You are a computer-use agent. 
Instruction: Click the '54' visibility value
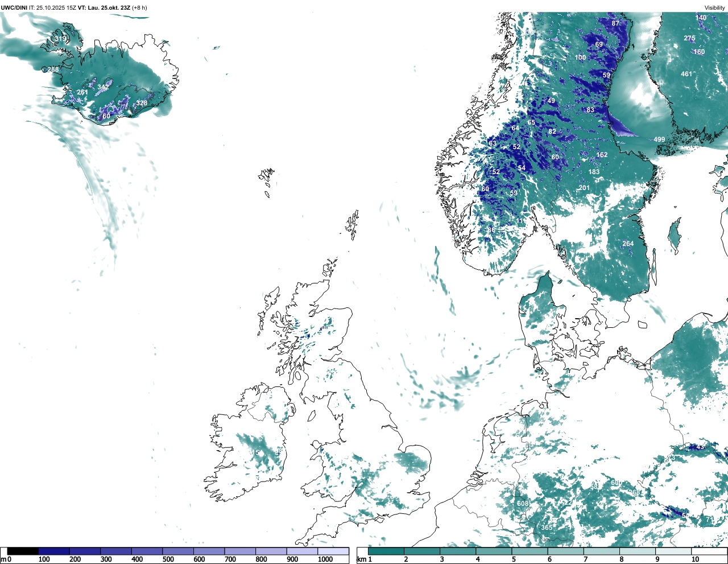coord(522,168)
